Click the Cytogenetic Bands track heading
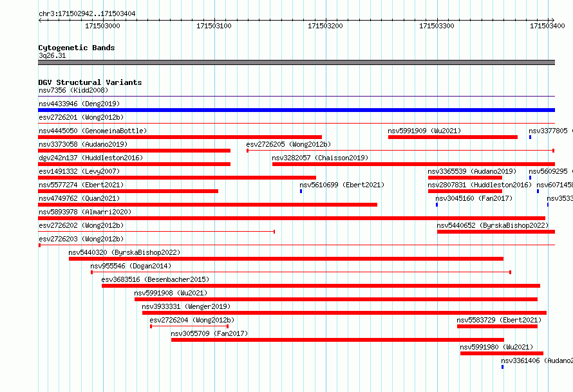573x392 pixels. coord(77,48)
